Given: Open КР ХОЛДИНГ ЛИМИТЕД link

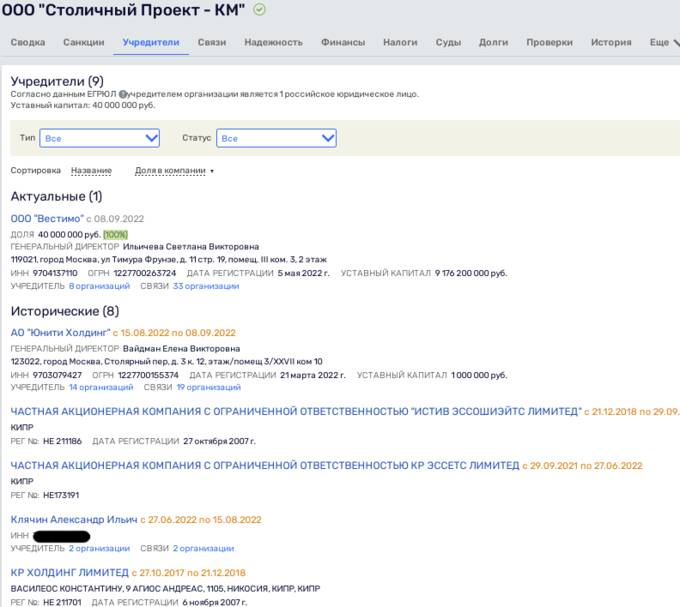Looking at the screenshot, I should pyautogui.click(x=69, y=573).
